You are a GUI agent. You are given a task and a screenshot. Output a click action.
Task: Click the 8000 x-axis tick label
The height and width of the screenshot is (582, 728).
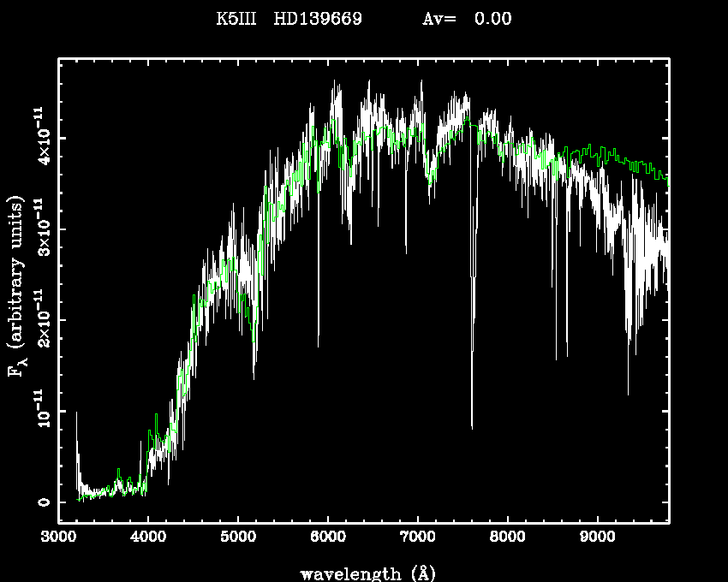tap(507, 537)
